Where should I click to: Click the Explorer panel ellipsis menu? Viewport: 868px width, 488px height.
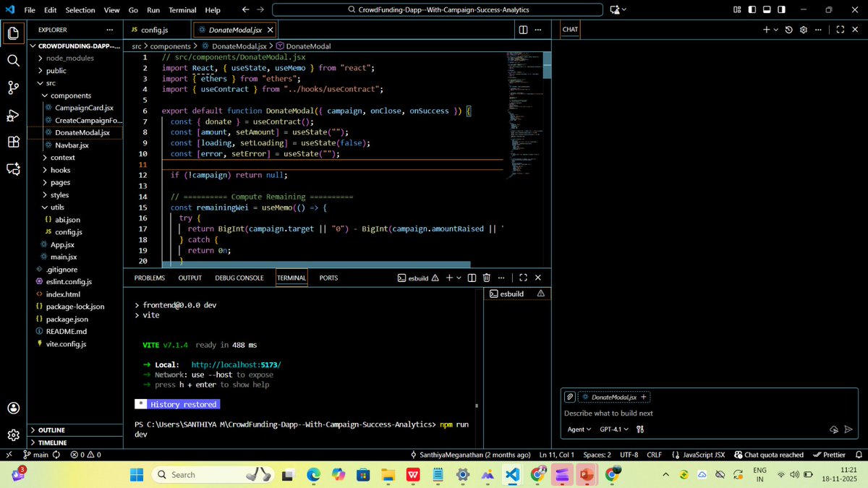109,30
